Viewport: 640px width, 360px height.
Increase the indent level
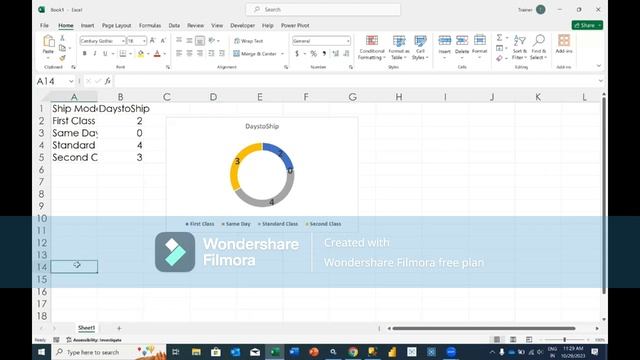point(222,53)
